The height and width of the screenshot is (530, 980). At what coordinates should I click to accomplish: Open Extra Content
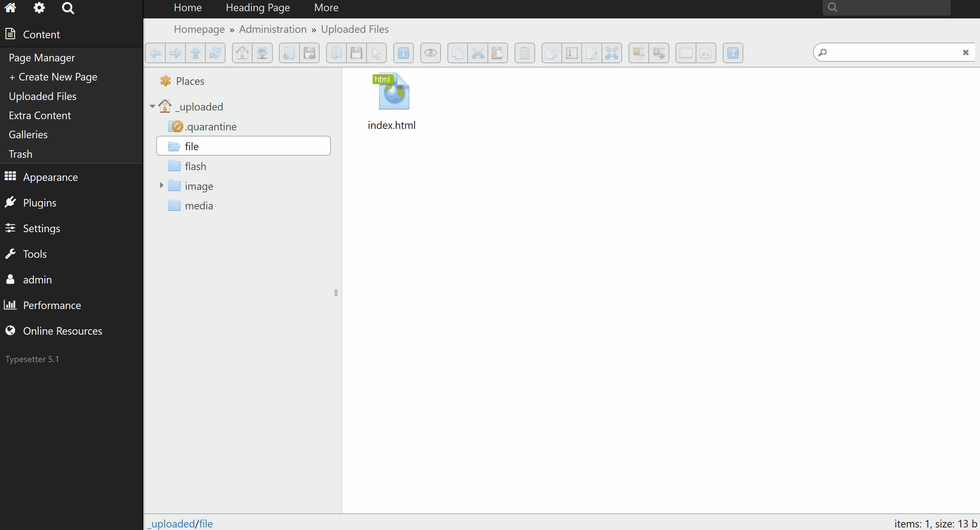click(x=40, y=116)
